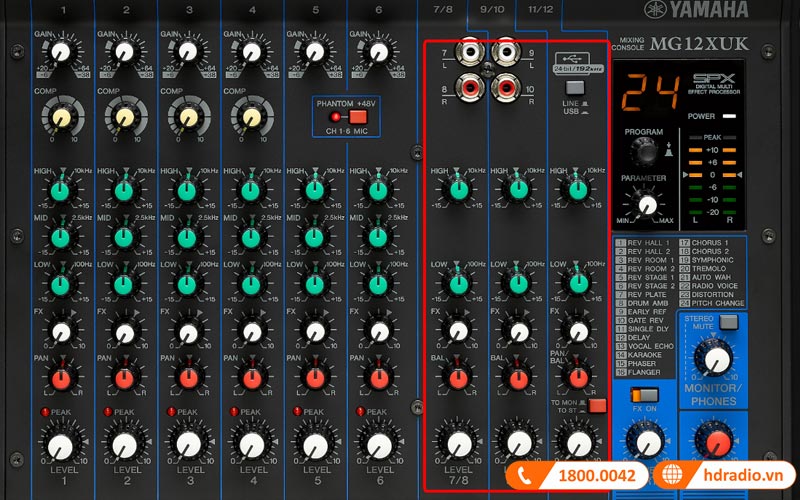Click the MONITOR/PHONES level knob
Screen dimensions: 800x500
coord(714,358)
